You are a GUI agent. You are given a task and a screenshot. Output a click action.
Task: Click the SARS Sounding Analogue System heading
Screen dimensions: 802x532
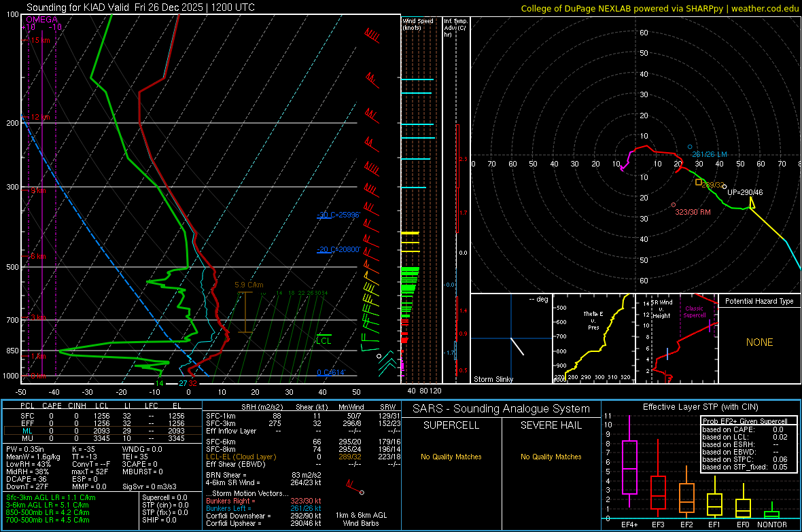tap(502, 409)
